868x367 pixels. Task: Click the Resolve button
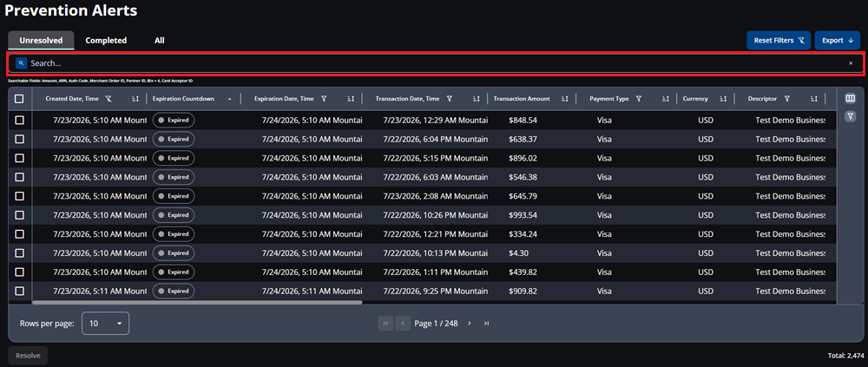point(29,356)
